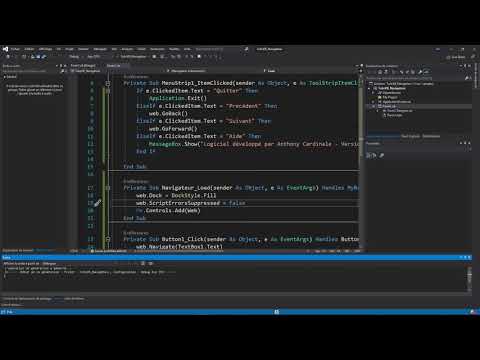This screenshot has width=480, height=360.
Task: Collapse the Form1.vb tree node arrow
Action: click(x=374, y=106)
